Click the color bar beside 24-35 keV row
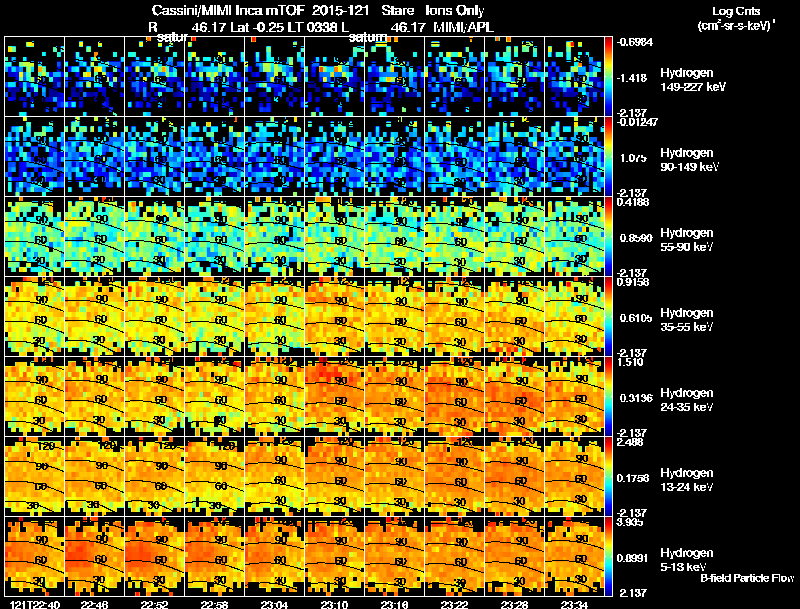The image size is (800, 609). pyautogui.click(x=608, y=397)
